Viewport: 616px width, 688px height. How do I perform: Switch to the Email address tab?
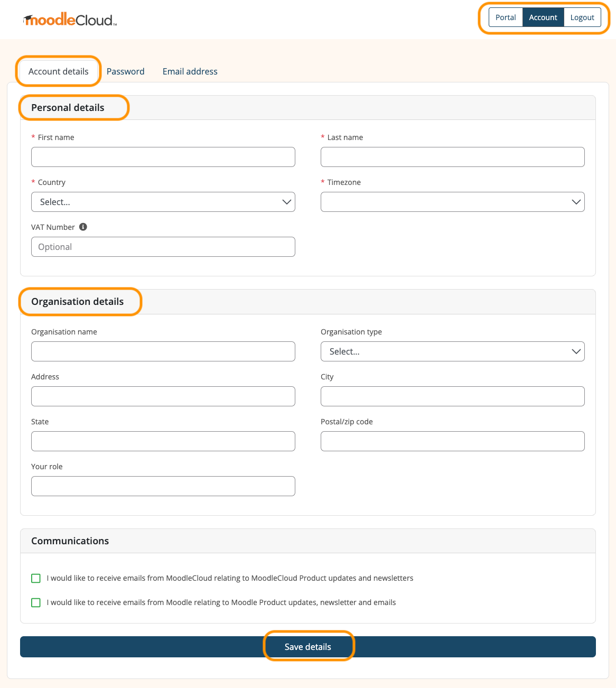190,71
